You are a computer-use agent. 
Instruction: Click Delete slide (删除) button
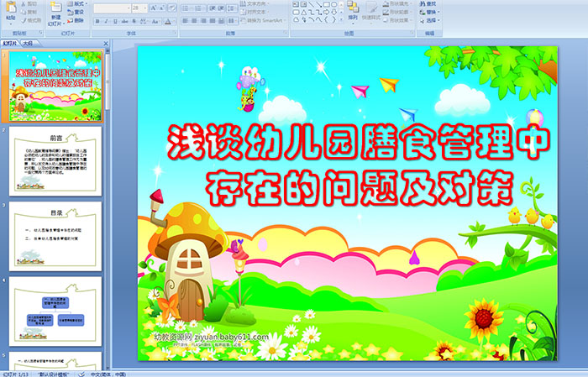tap(76, 20)
